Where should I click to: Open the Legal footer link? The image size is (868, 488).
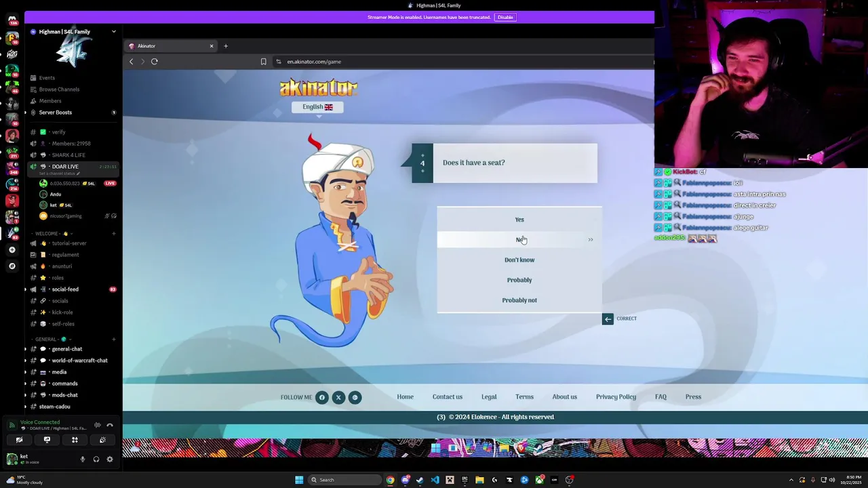coord(489,397)
